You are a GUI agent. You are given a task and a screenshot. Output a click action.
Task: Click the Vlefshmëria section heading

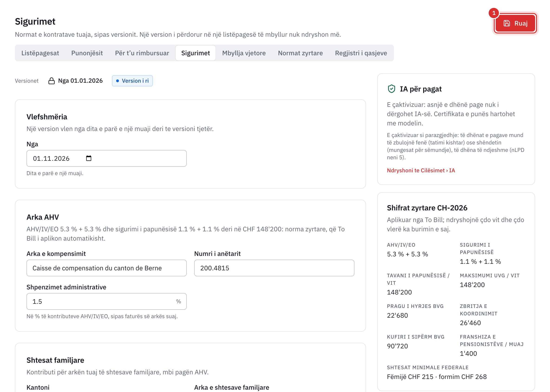[47, 117]
